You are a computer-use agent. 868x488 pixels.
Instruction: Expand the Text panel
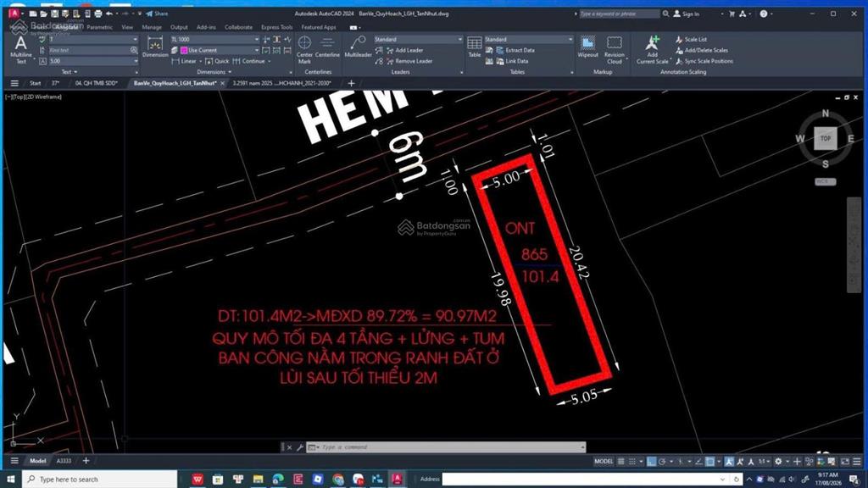70,72
